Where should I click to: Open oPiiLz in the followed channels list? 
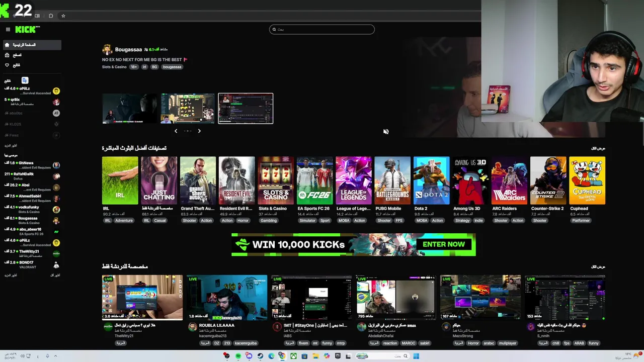pos(31,90)
